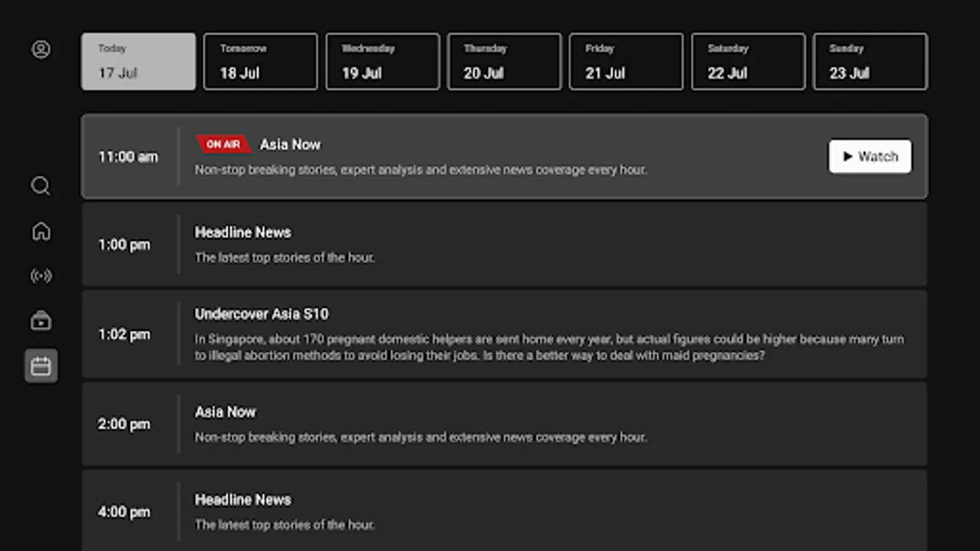Open the account profile icon

(40, 49)
